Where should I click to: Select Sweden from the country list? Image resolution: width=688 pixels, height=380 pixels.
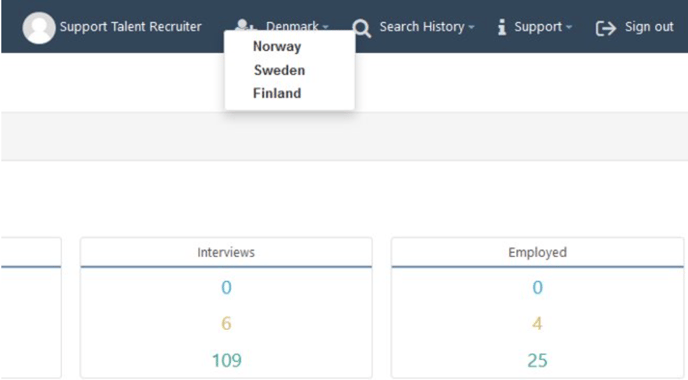click(x=279, y=70)
